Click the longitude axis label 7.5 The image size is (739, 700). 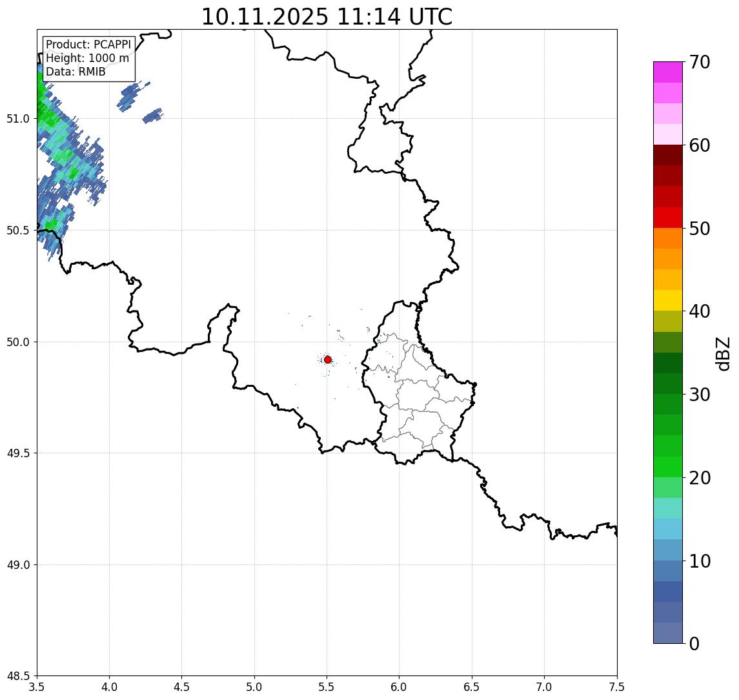click(617, 687)
